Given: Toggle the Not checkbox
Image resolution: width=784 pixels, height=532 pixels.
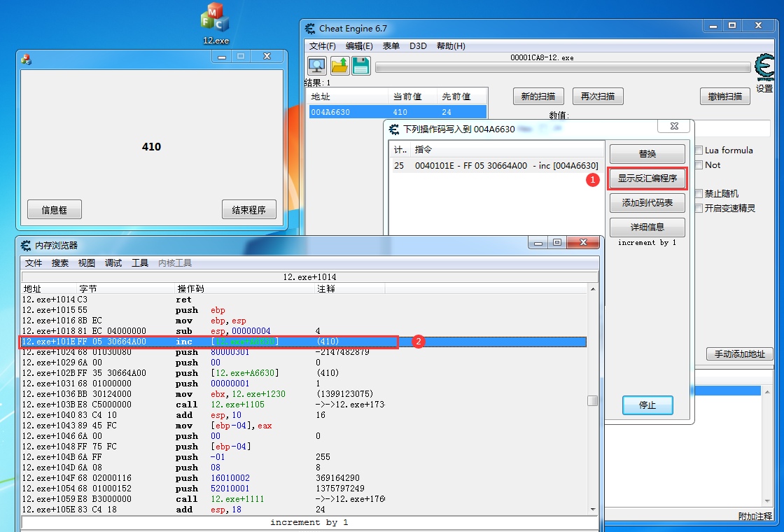Looking at the screenshot, I should pyautogui.click(x=699, y=165).
